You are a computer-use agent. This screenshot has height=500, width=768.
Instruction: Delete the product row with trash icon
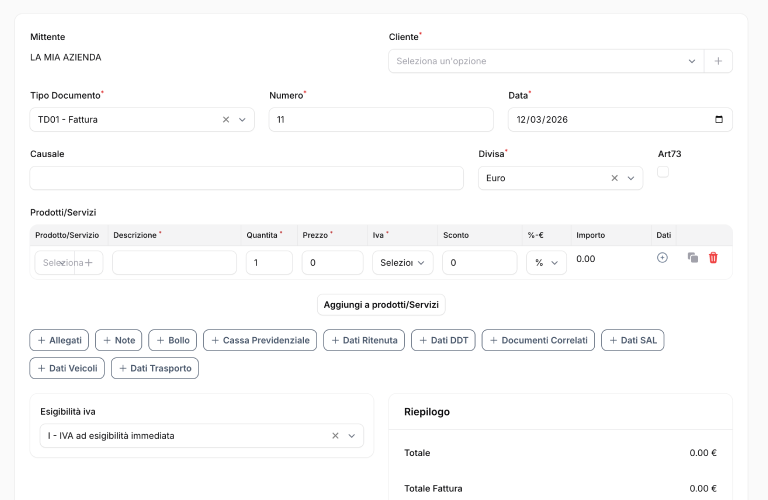[x=713, y=258]
